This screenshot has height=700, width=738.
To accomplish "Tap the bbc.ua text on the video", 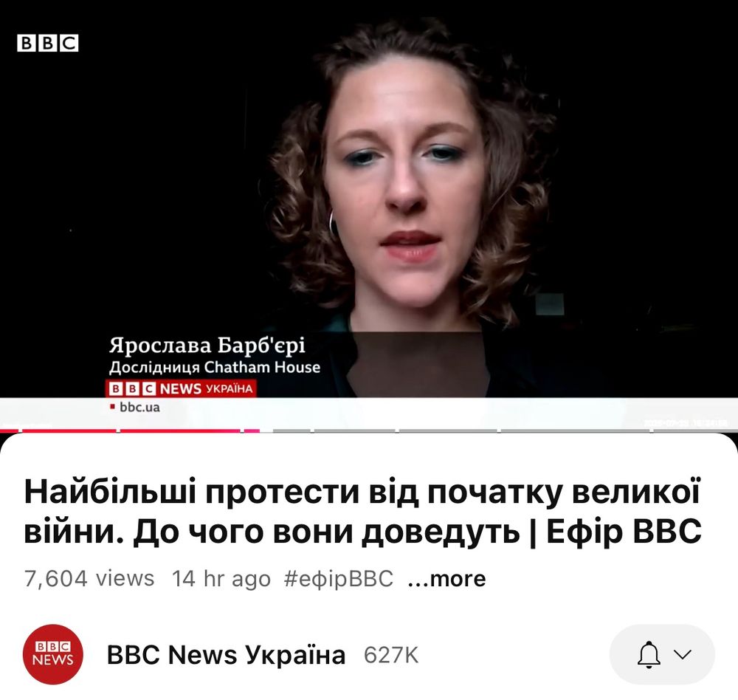I will pos(139,407).
